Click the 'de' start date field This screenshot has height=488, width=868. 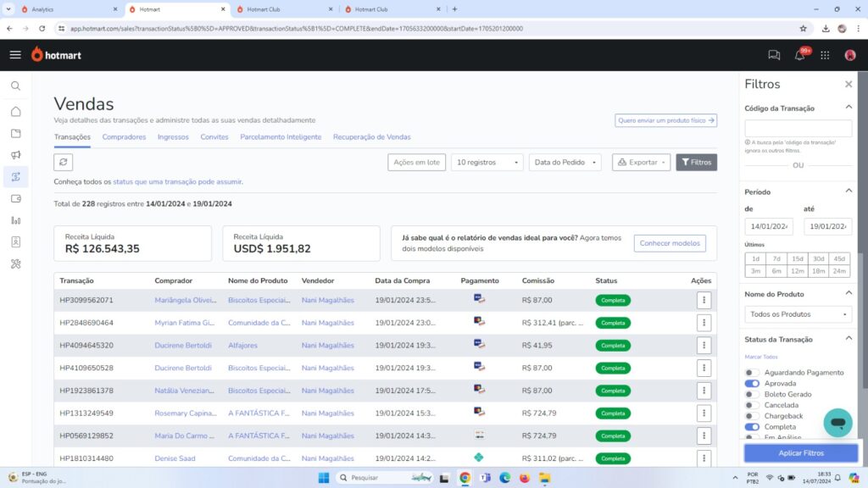tap(768, 226)
